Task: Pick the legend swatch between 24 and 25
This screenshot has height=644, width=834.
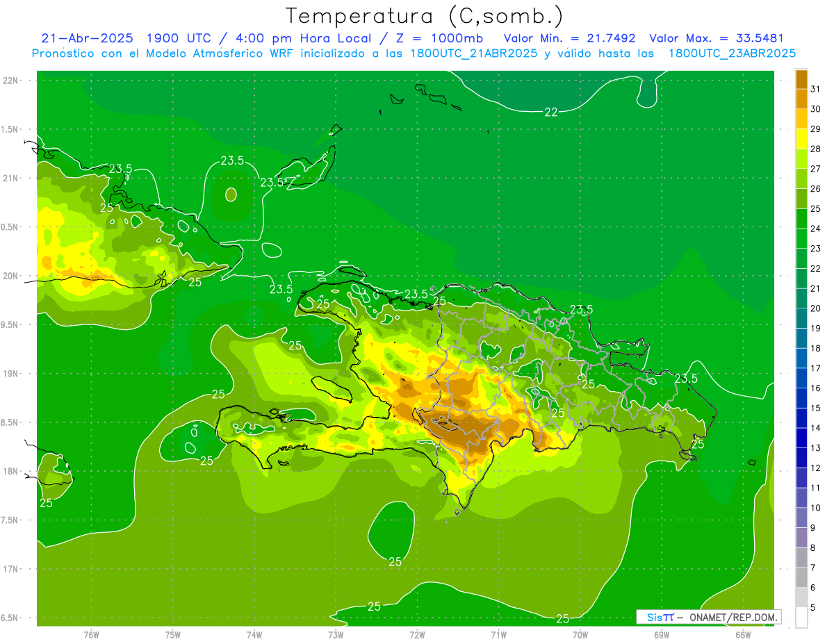Action: pos(801,219)
